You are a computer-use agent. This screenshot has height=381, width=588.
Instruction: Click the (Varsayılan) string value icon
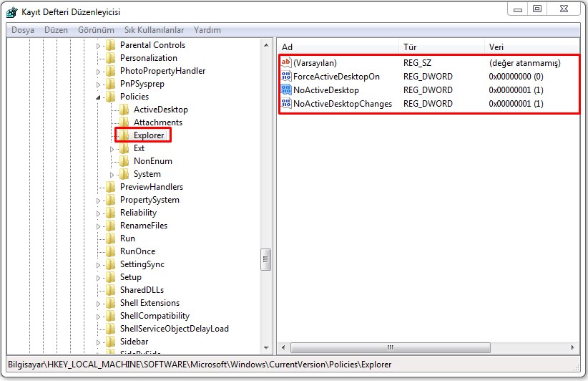[x=286, y=63]
